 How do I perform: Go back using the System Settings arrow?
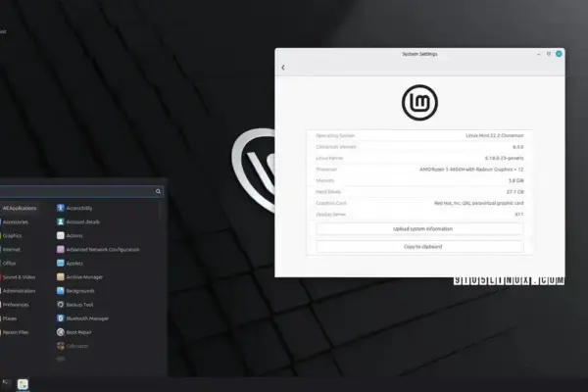[283, 68]
